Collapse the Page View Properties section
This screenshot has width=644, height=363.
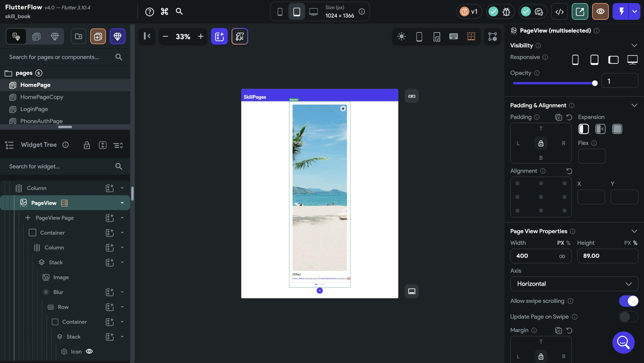[x=634, y=231]
